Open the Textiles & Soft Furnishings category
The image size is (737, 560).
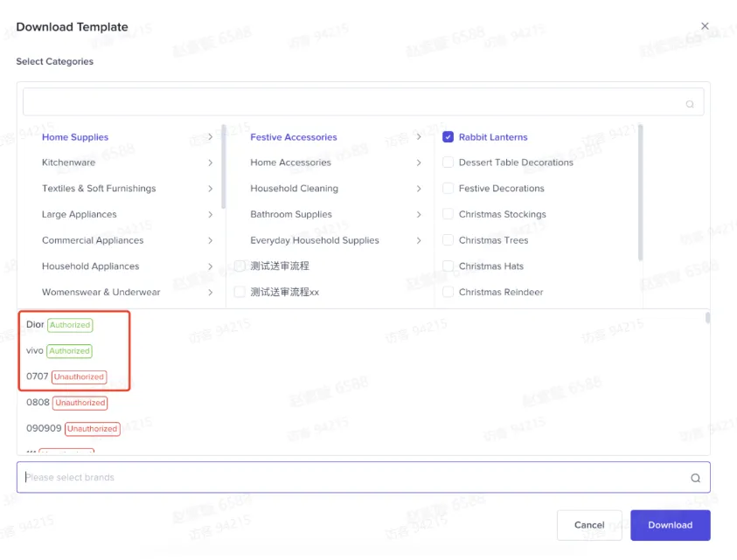click(x=99, y=189)
